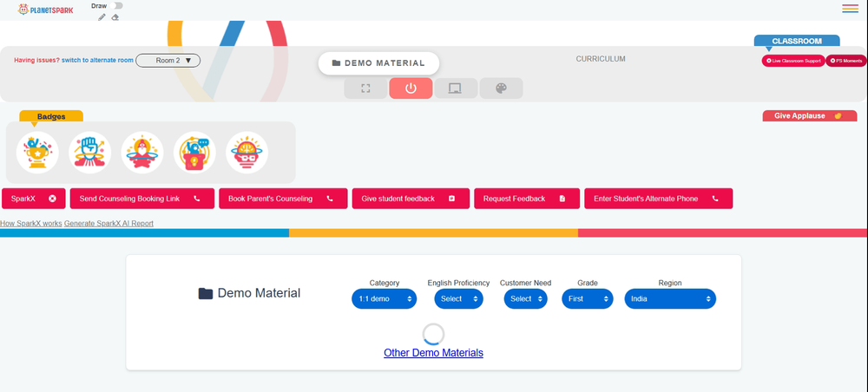Open the Category dropdown showing 1:1 demo
The image size is (868, 392).
(385, 298)
